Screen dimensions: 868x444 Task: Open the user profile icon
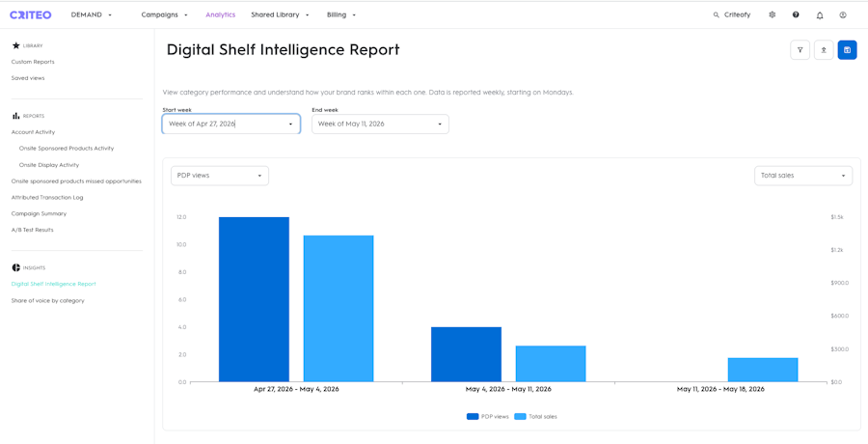pyautogui.click(x=843, y=15)
